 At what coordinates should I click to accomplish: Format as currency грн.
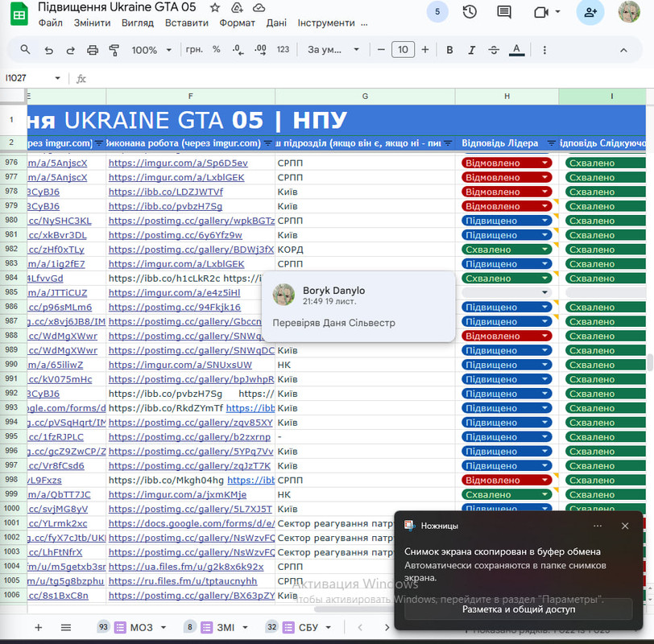pyautogui.click(x=194, y=50)
